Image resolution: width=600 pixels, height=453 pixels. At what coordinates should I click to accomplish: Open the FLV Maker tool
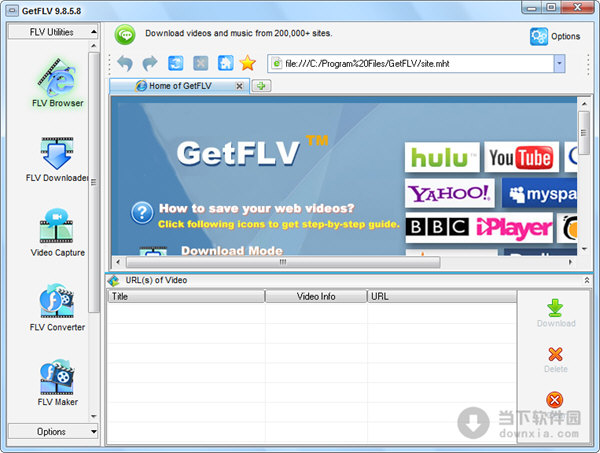click(57, 383)
